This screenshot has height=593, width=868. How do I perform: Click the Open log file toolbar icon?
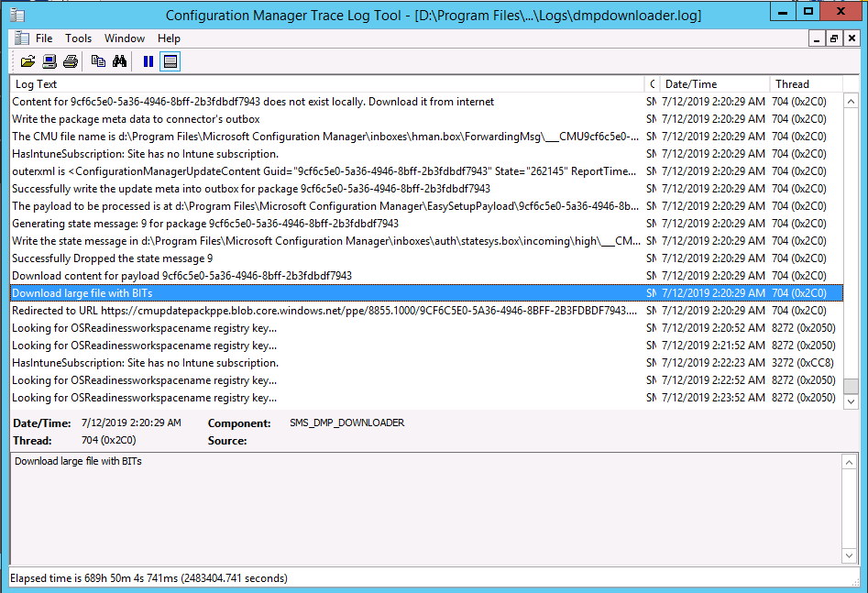(27, 61)
